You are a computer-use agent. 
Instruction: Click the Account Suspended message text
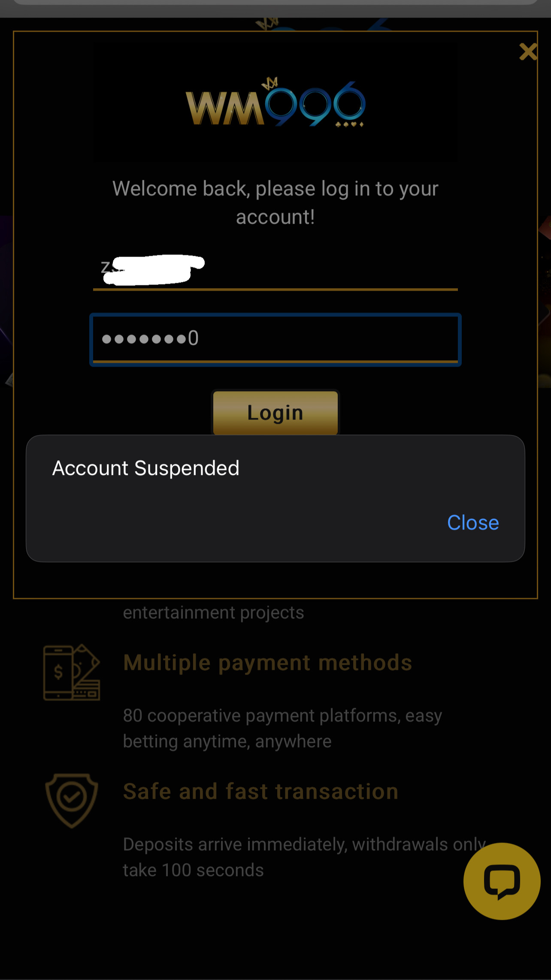pos(146,468)
